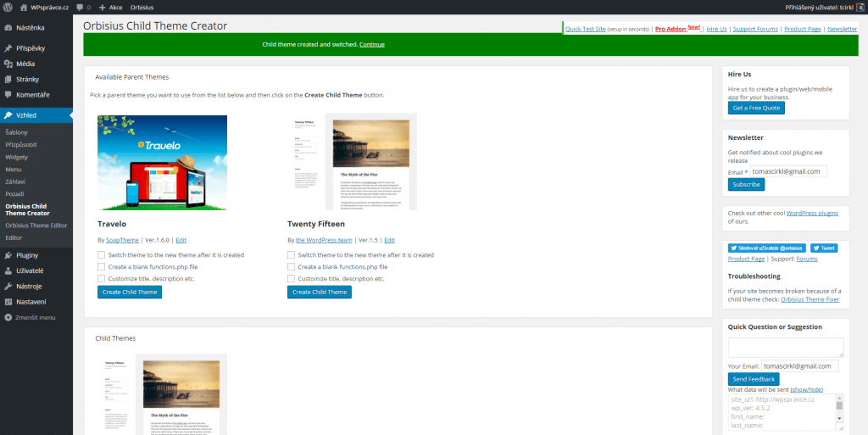Open the WordPress team author link
This screenshot has width=868, height=435.
click(x=324, y=240)
